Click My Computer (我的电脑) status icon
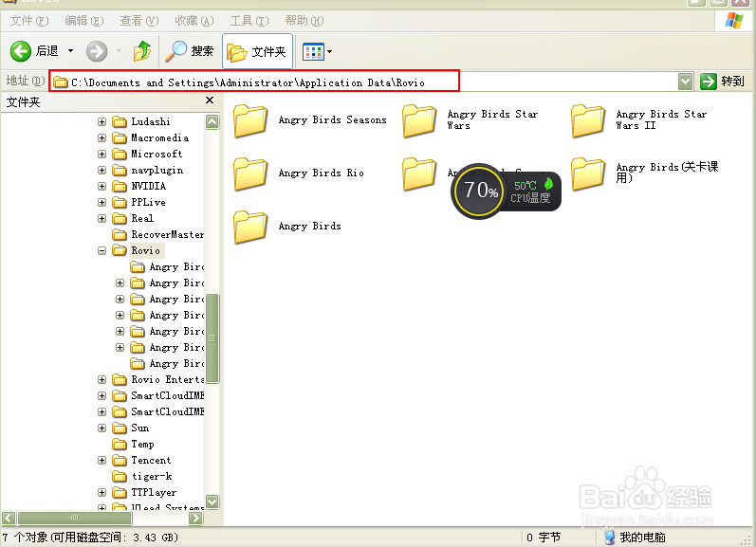756x547 pixels. [x=609, y=538]
